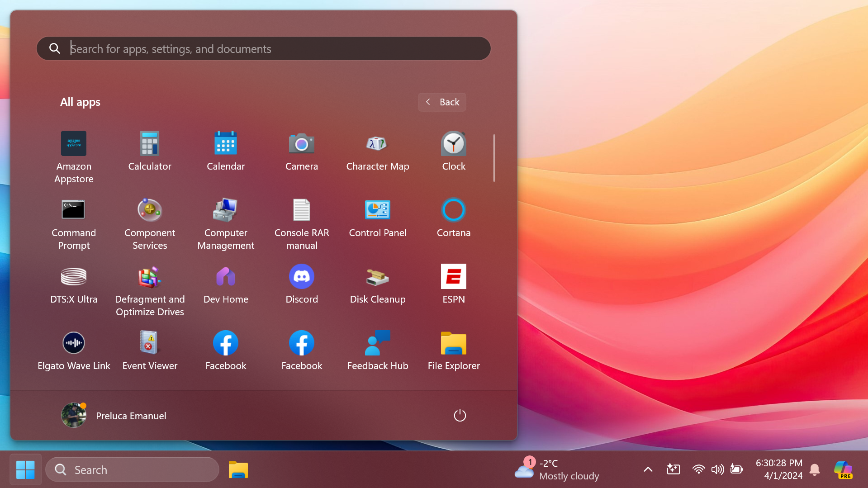Open Component Services

tap(150, 223)
